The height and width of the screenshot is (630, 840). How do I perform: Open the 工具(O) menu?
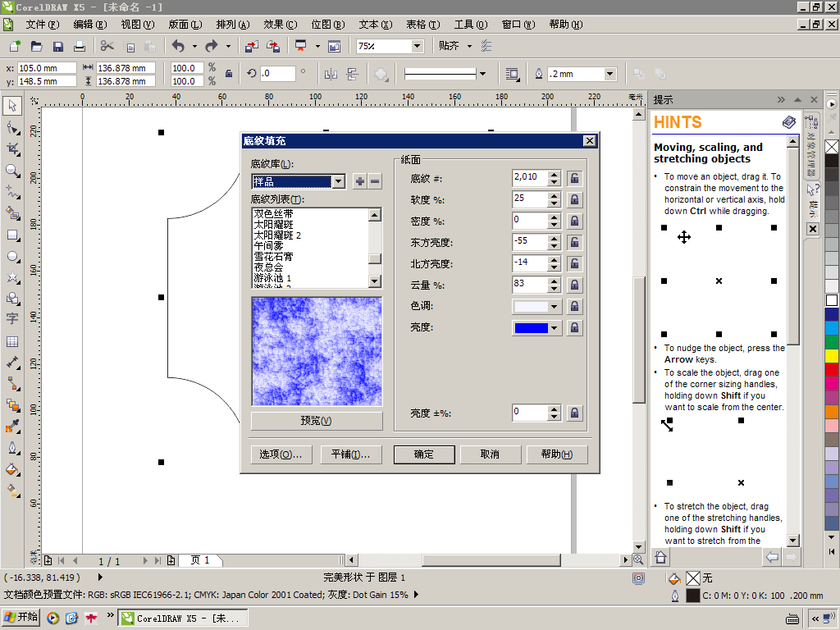click(470, 25)
